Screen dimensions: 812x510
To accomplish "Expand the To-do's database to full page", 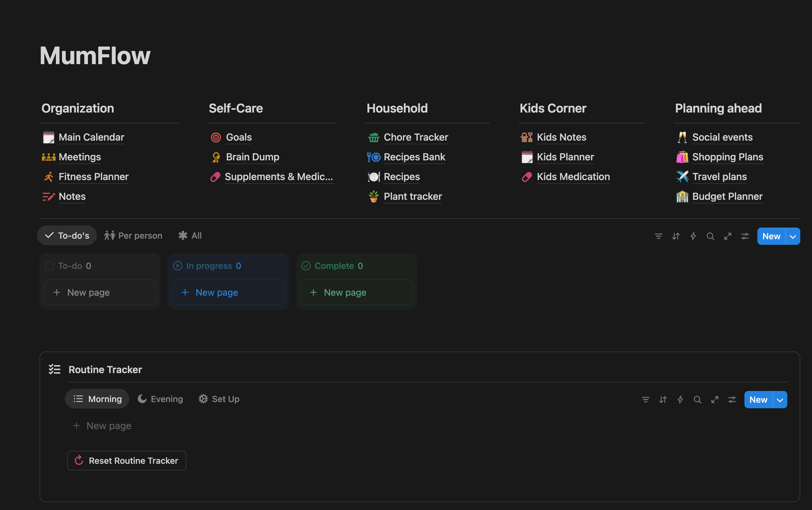I will click(x=728, y=236).
